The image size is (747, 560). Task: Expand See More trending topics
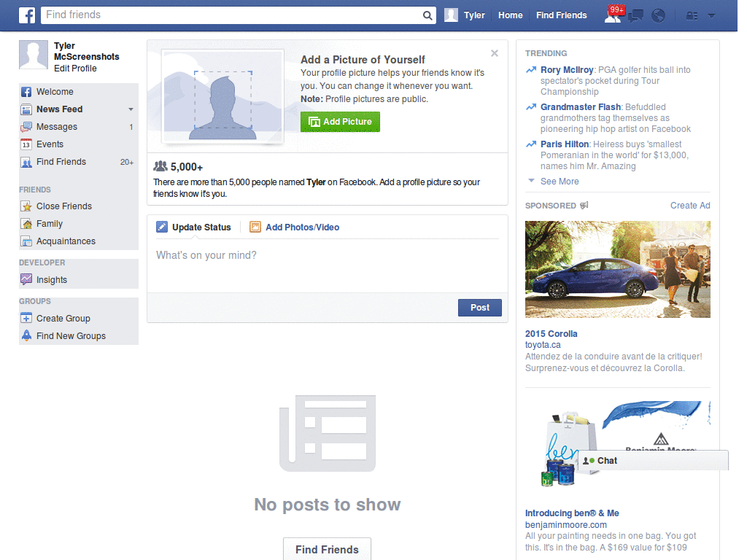click(x=560, y=182)
